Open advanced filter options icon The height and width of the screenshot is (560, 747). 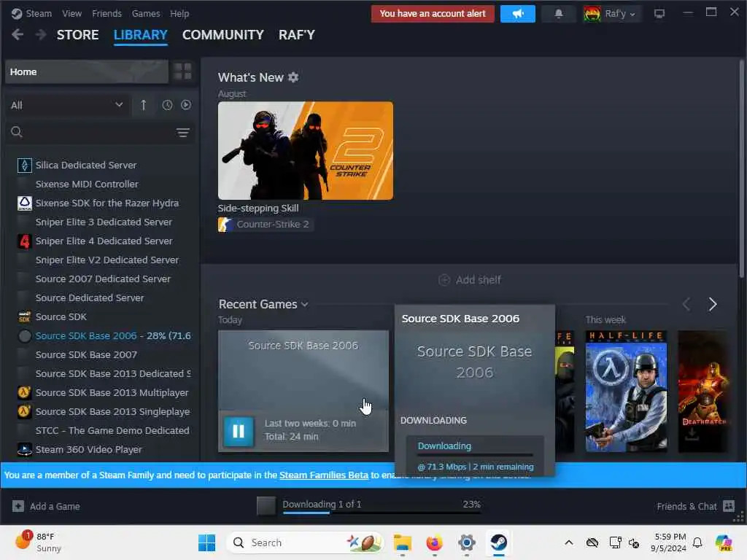pyautogui.click(x=183, y=133)
